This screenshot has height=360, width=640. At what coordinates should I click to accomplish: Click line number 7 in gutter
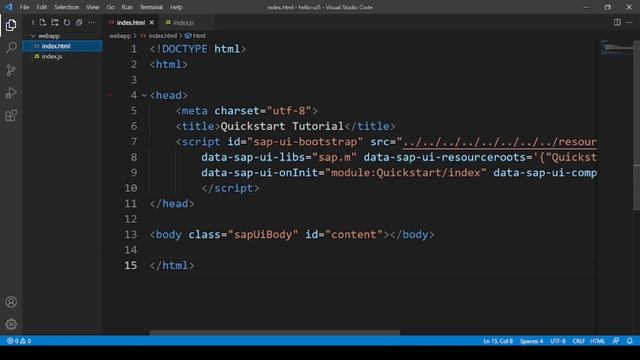pos(134,142)
